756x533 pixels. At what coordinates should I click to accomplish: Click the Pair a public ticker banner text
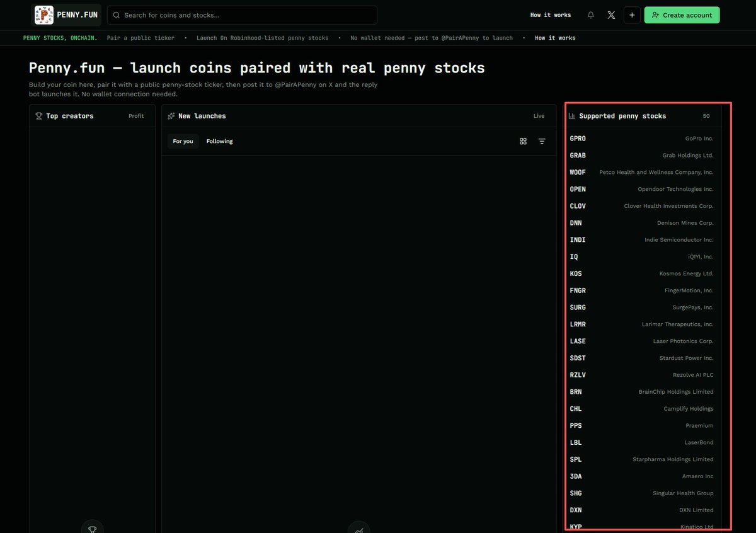[x=140, y=38]
